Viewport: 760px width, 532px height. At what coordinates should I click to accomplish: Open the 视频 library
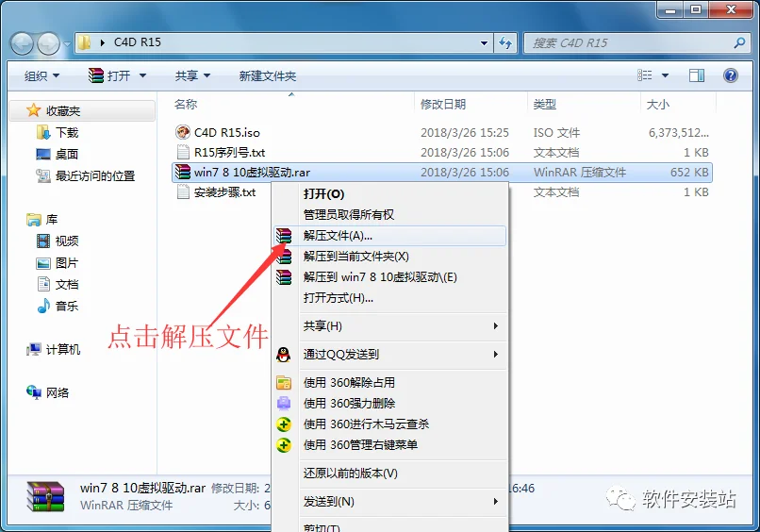coord(67,241)
